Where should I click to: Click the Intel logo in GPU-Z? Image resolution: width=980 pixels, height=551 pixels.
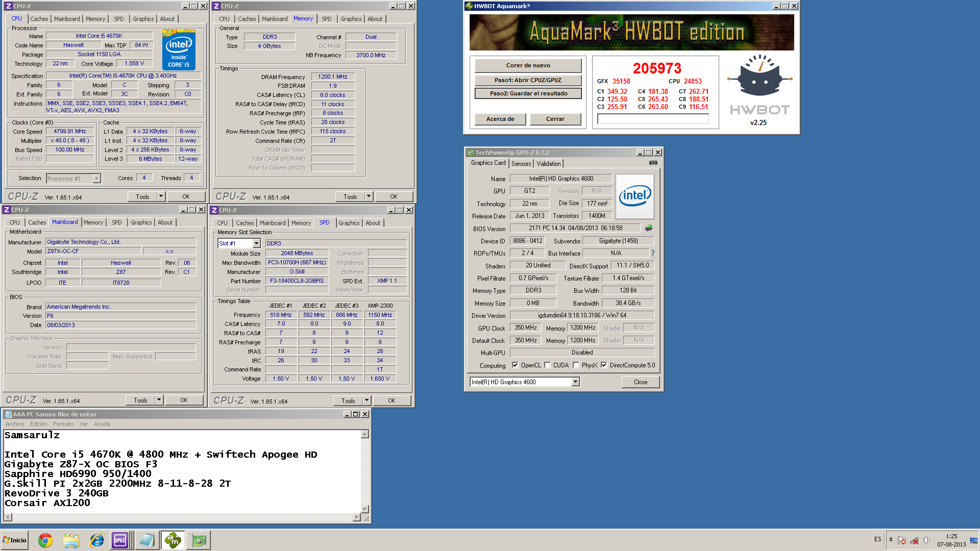click(635, 196)
